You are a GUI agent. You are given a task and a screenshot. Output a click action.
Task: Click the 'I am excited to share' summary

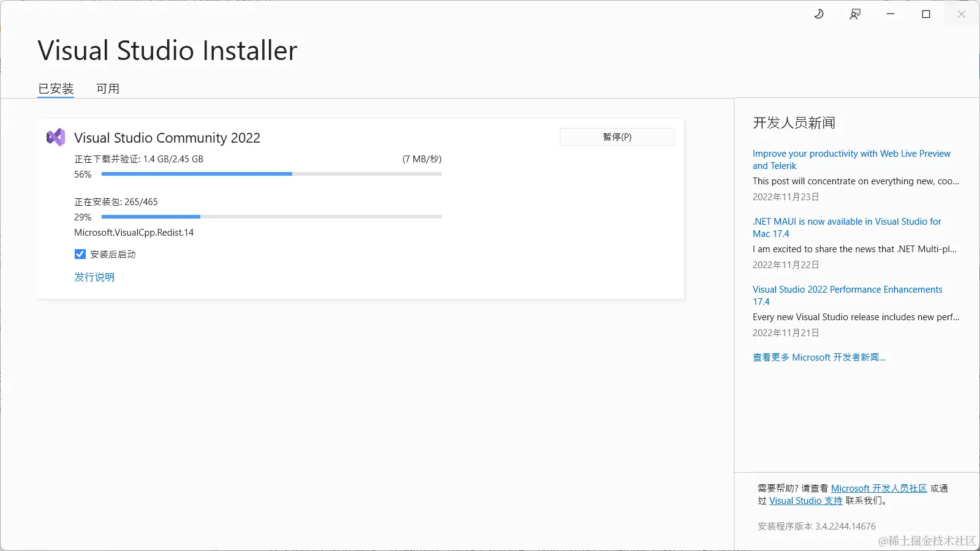coord(854,249)
